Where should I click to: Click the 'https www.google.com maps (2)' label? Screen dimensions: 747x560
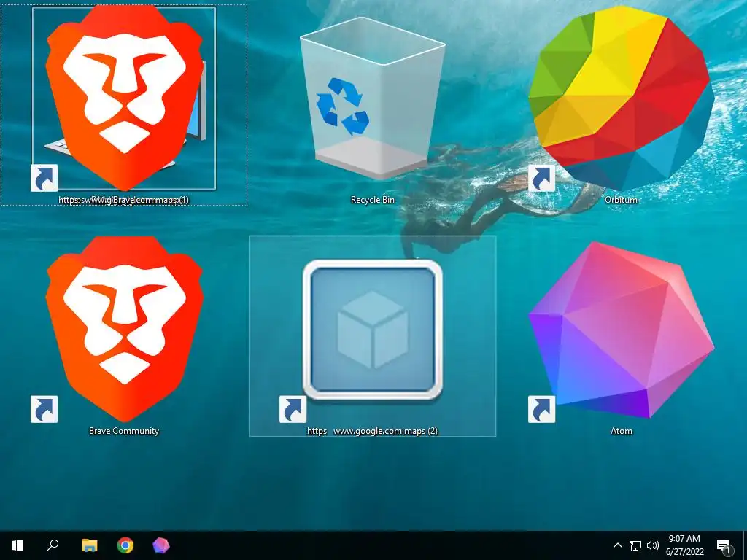(x=373, y=431)
